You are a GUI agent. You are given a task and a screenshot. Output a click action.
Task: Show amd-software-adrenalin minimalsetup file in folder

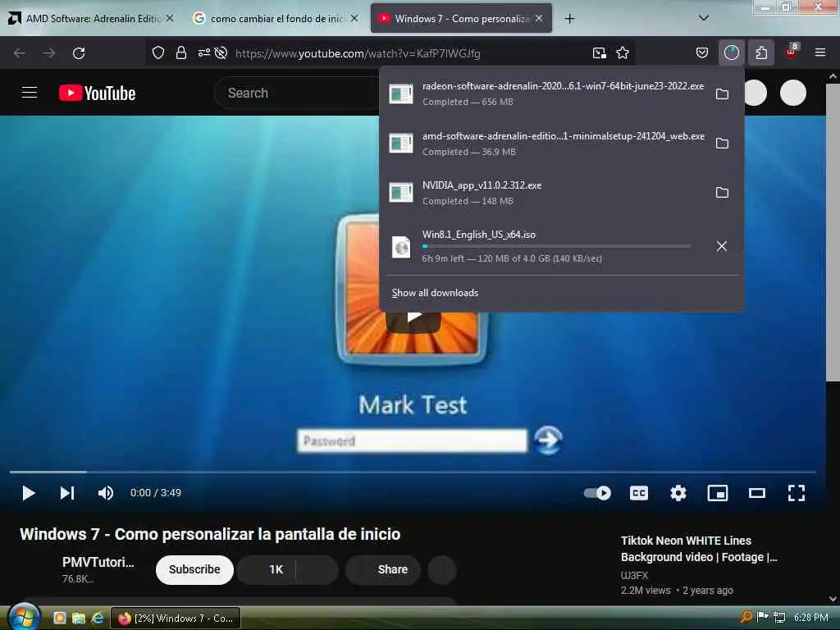(x=722, y=144)
